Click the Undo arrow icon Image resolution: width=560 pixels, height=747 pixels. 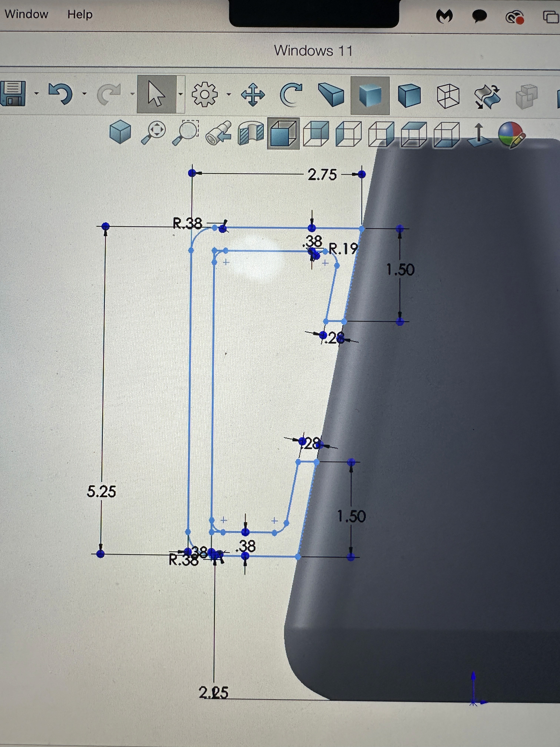(61, 94)
